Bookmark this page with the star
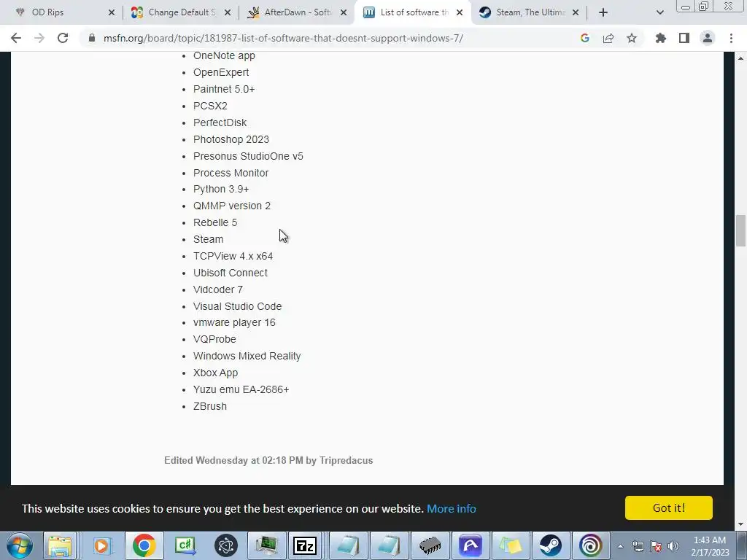The image size is (747, 560). point(632,38)
